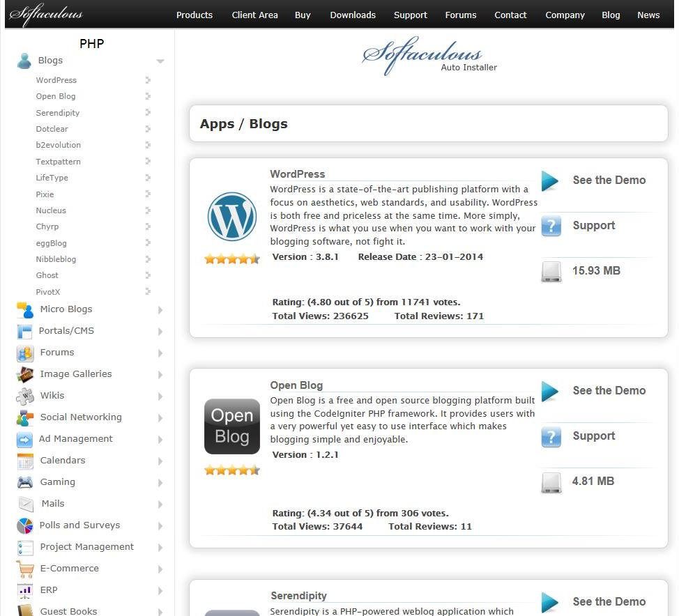Expand the Wikis category arrow
The image size is (679, 616).
pyautogui.click(x=160, y=396)
